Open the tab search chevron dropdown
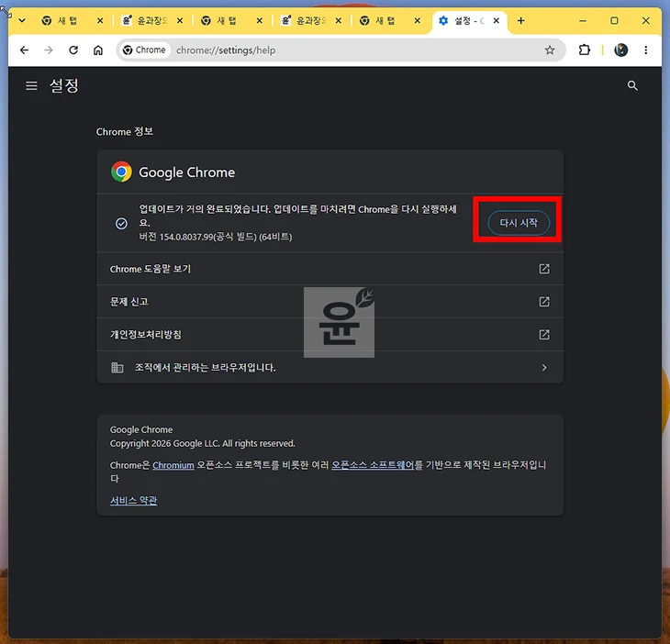This screenshot has height=644, width=670. 22,20
